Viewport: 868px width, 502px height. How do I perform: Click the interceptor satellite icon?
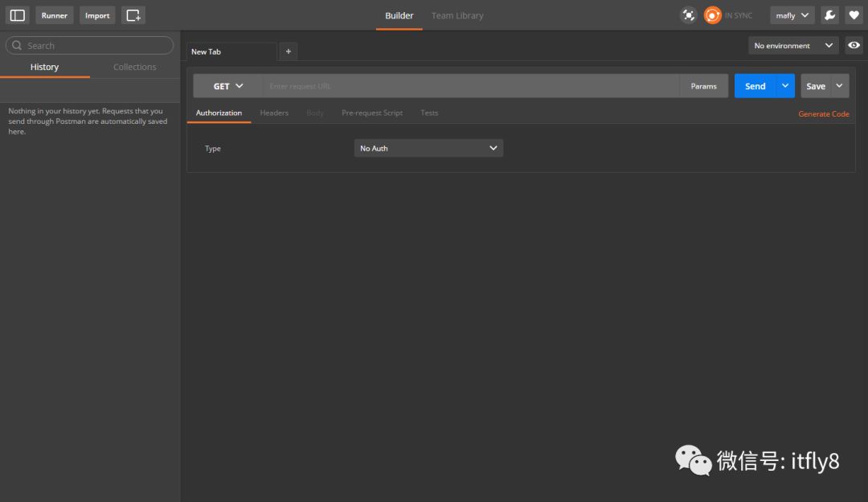click(688, 15)
